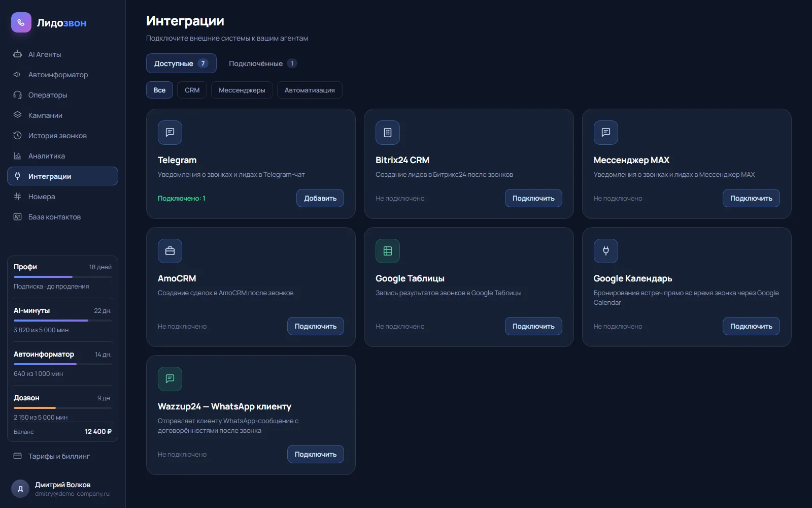Click the email dmitry@demo-company.ru
This screenshot has width=812, height=508.
72,494
